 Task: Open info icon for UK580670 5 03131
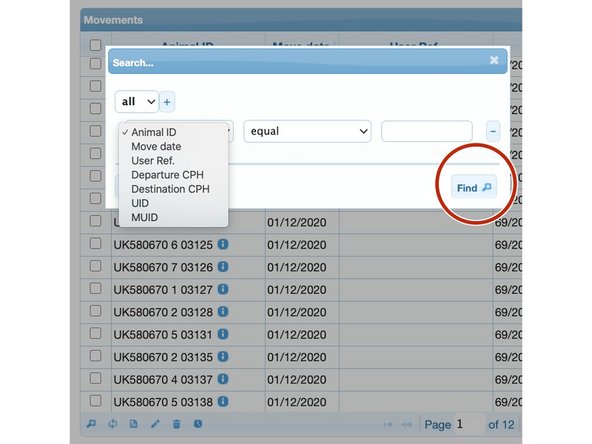point(223,334)
